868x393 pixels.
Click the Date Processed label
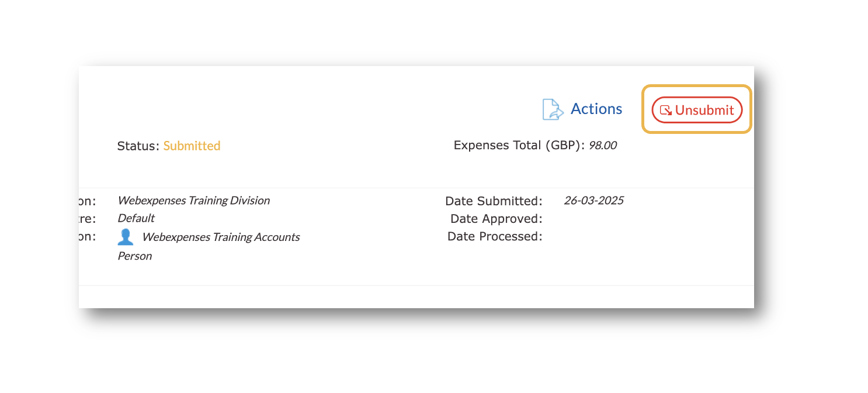(495, 236)
